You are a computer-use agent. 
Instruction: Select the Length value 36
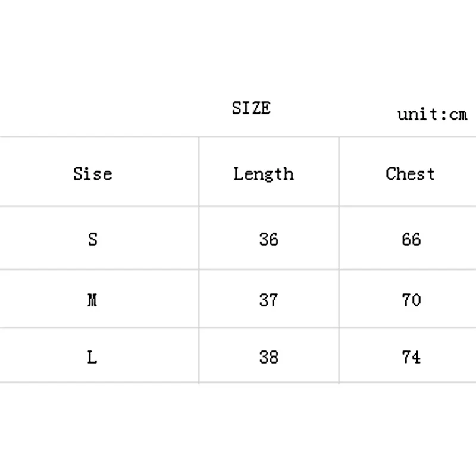pos(269,239)
